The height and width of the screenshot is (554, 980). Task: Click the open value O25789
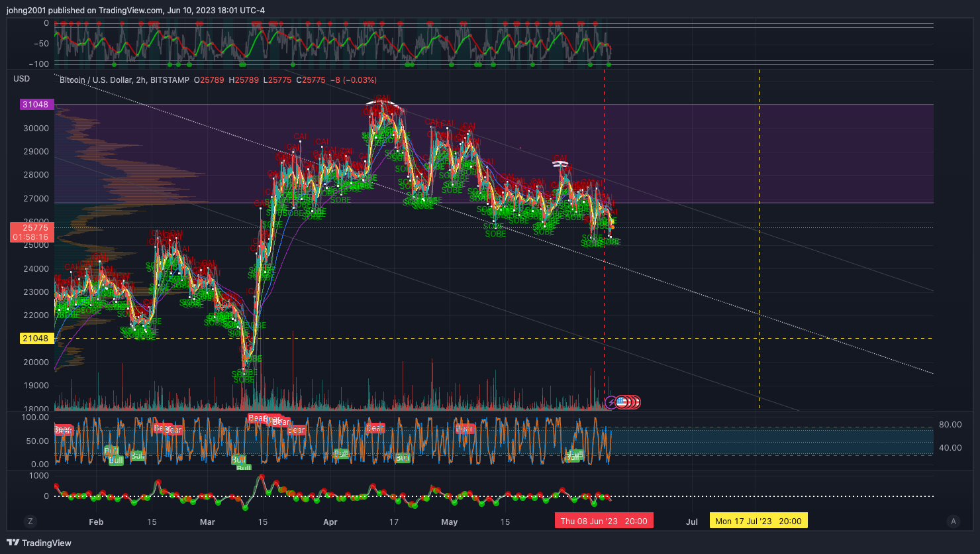pyautogui.click(x=209, y=80)
